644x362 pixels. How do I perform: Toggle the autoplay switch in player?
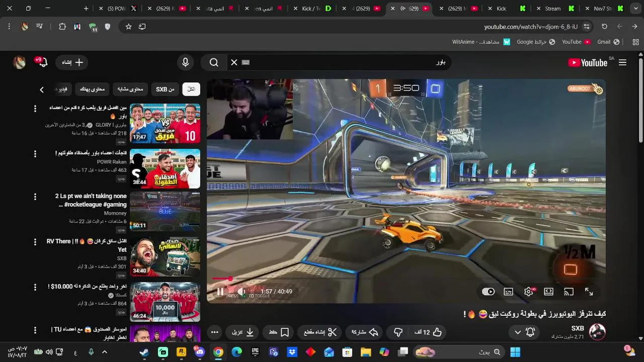click(x=488, y=292)
